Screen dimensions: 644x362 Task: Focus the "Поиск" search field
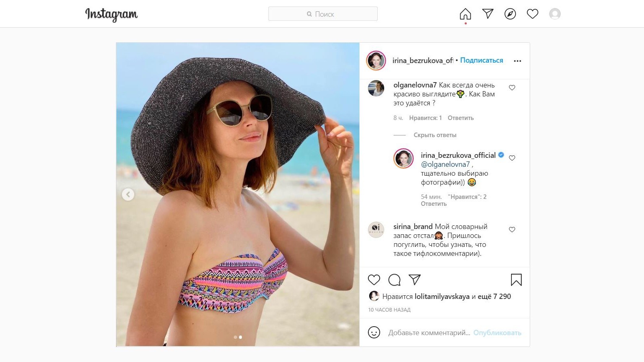(x=323, y=14)
